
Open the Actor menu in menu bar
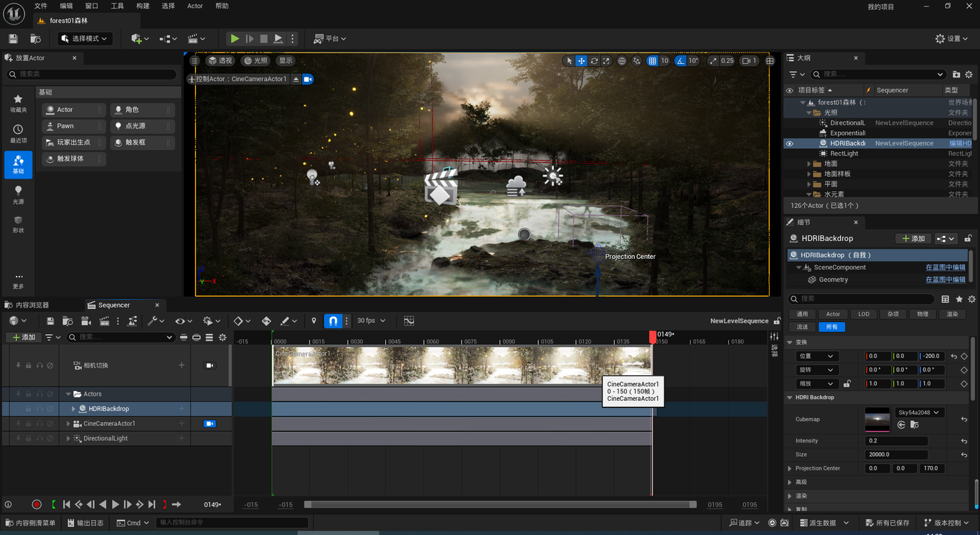[x=195, y=6]
